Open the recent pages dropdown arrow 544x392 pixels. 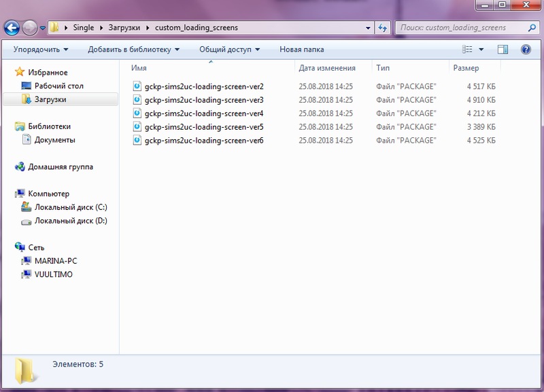click(43, 29)
